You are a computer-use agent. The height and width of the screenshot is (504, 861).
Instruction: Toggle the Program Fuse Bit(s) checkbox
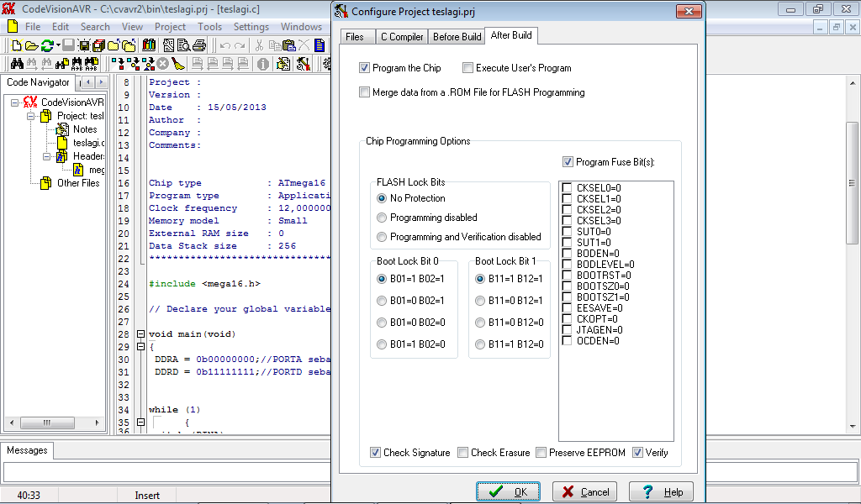pos(568,162)
